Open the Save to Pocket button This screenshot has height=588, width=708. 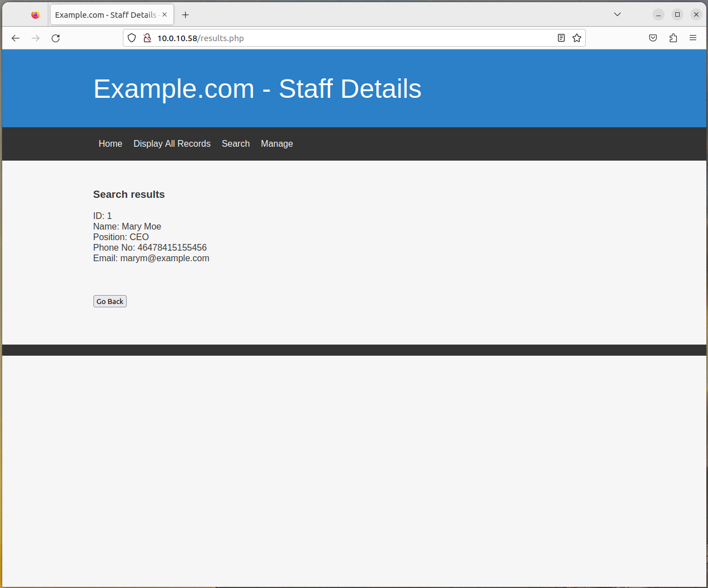653,38
